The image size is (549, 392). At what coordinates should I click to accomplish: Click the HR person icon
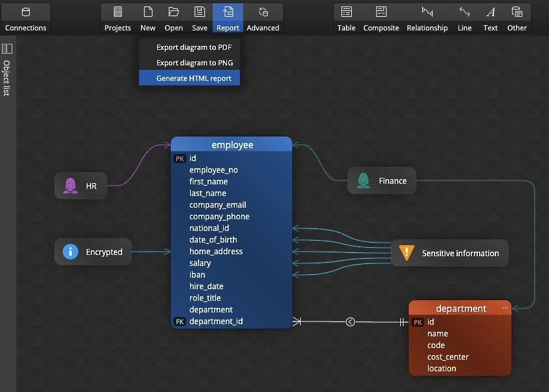pyautogui.click(x=70, y=186)
